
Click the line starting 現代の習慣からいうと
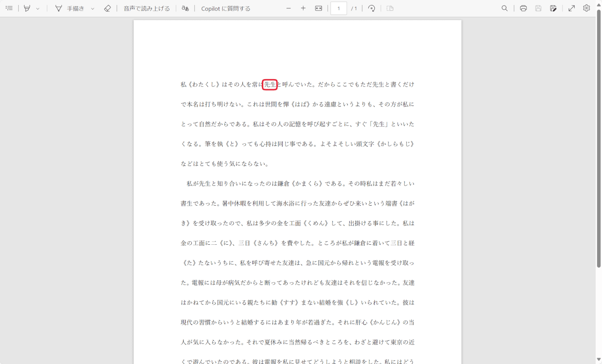tap(297, 322)
